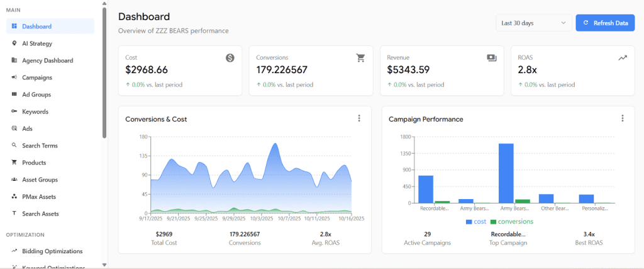The width and height of the screenshot is (644, 269).
Task: Click the Campaigns megaphone icon in sidebar
Action: click(x=14, y=77)
